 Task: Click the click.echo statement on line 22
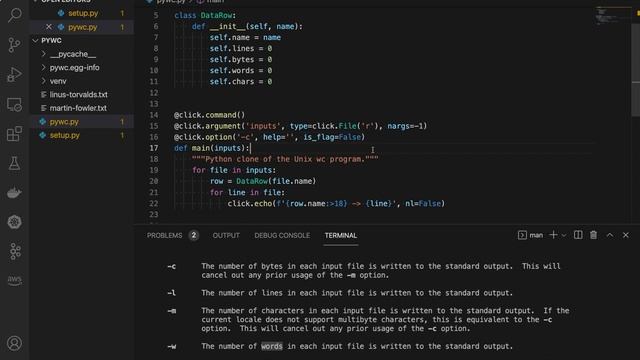[336, 203]
